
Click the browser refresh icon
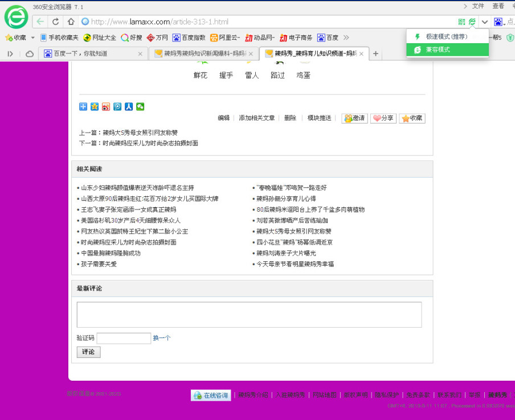tap(55, 22)
